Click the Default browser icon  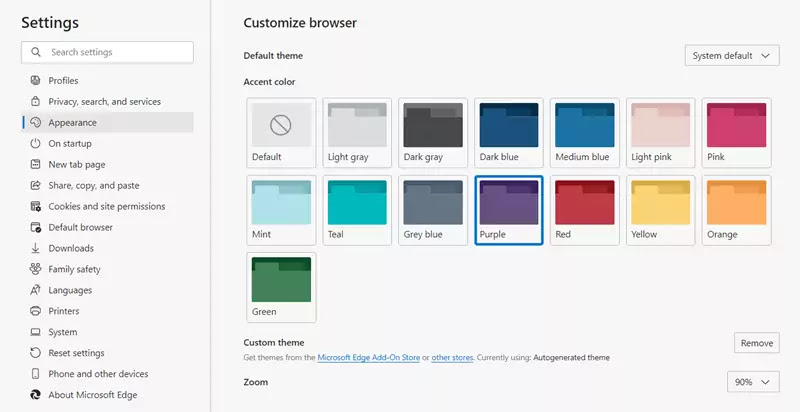coord(35,227)
